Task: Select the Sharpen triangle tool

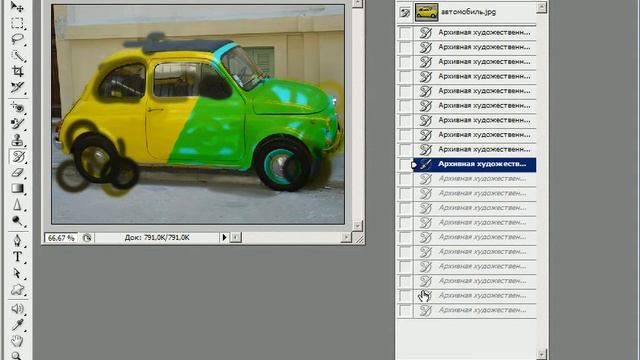Action: point(17,204)
